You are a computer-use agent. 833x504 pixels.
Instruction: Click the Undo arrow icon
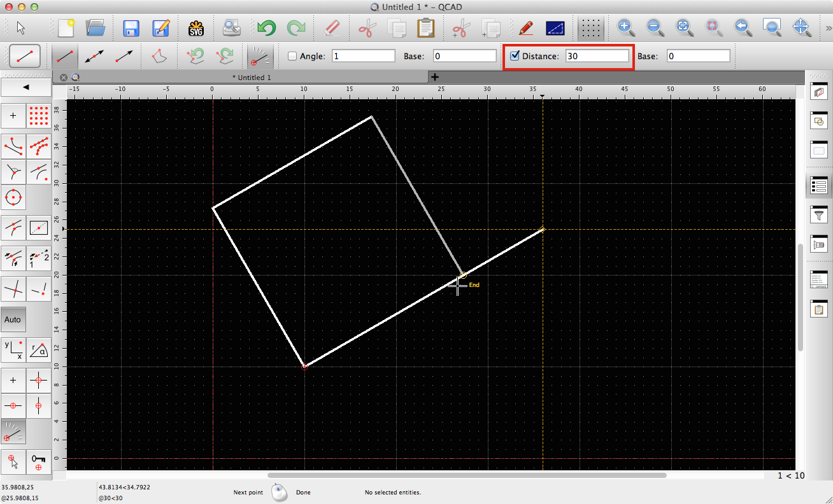coord(266,28)
